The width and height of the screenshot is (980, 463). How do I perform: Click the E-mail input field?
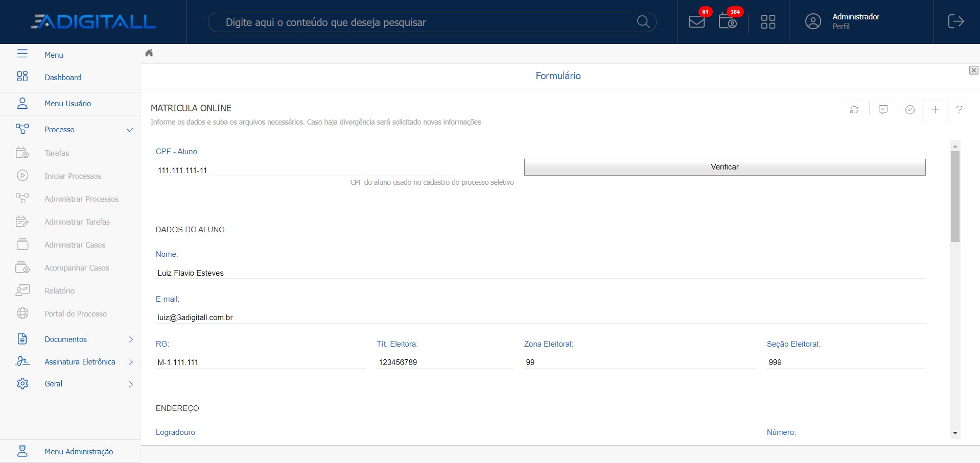(x=541, y=318)
